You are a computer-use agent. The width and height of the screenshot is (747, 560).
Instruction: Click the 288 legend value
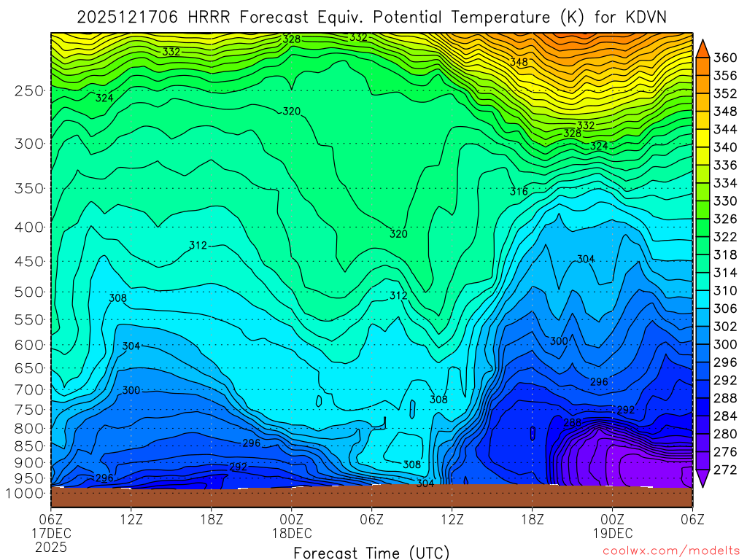725,399
